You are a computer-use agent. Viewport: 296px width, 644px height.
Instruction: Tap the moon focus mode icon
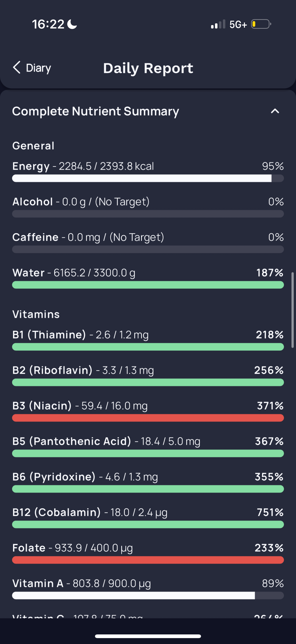click(72, 24)
